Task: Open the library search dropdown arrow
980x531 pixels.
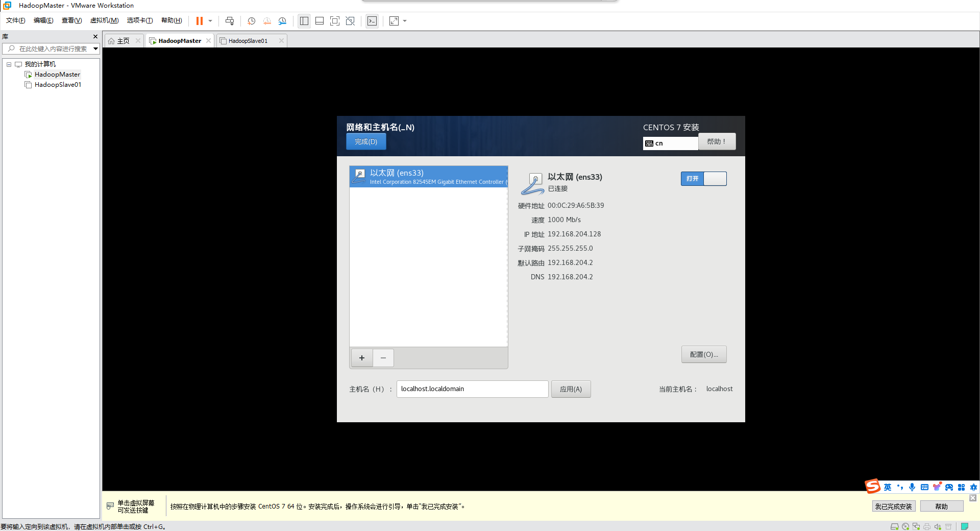Action: [95, 49]
